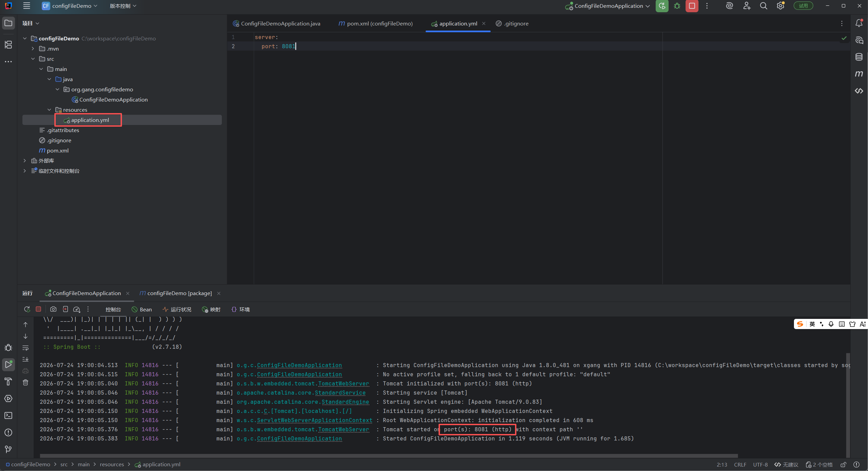Viewport: 868px width, 471px height.
Task: Open Database tool window
Action: (x=859, y=57)
